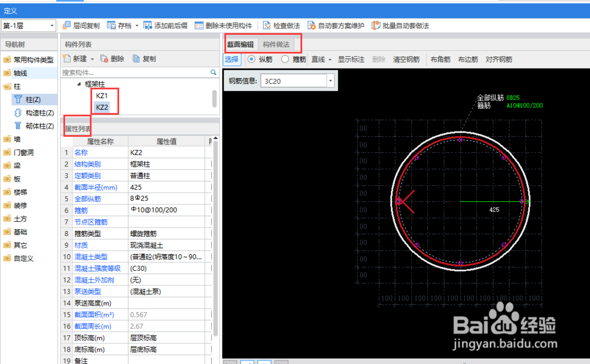Click the 存档 archive icon
Viewport: 590px width, 364px height.
click(x=111, y=25)
